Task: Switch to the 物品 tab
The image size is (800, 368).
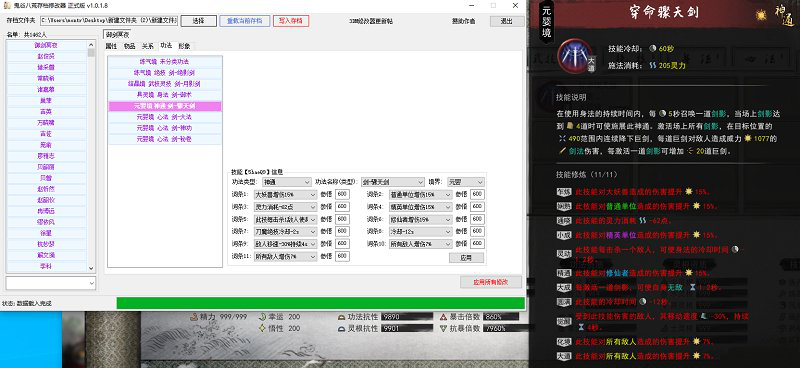Action: pyautogui.click(x=129, y=46)
